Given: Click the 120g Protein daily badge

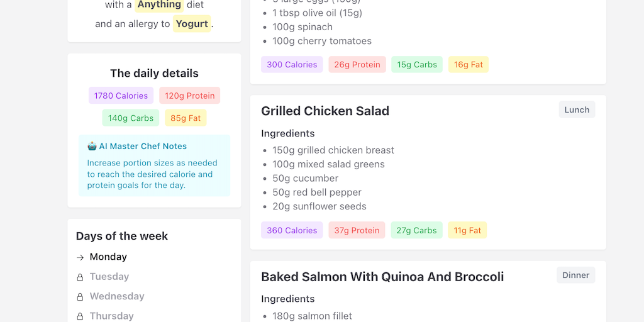Looking at the screenshot, I should click(x=189, y=96).
